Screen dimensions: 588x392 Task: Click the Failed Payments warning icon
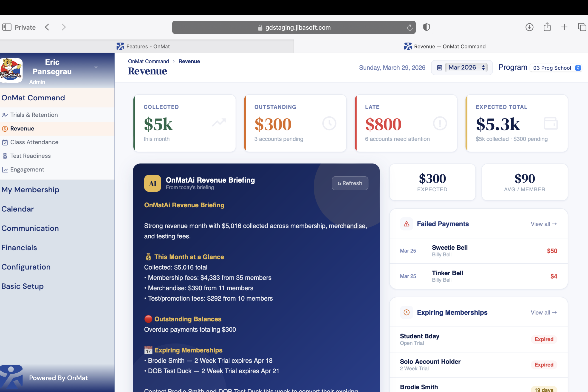[407, 224]
